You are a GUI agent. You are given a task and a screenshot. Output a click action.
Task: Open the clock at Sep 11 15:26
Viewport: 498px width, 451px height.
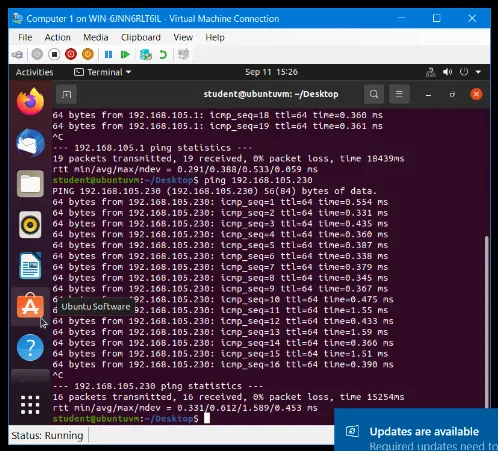click(271, 72)
